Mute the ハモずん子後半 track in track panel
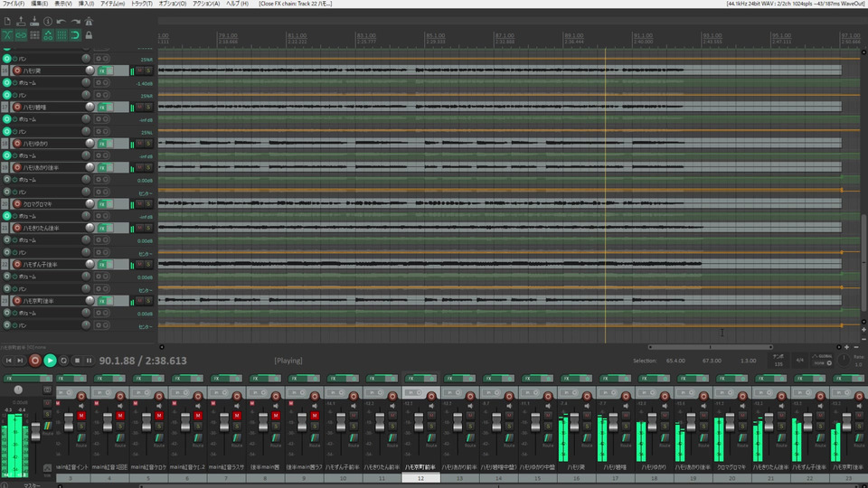The width and height of the screenshot is (868, 488). tap(140, 265)
